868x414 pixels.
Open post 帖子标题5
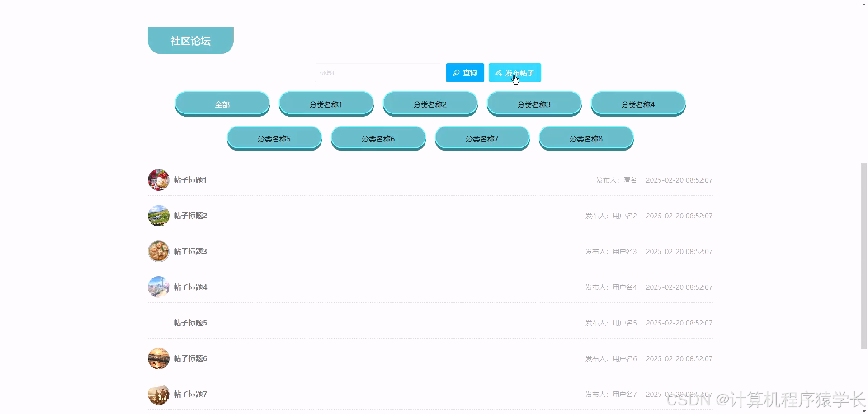coord(190,323)
